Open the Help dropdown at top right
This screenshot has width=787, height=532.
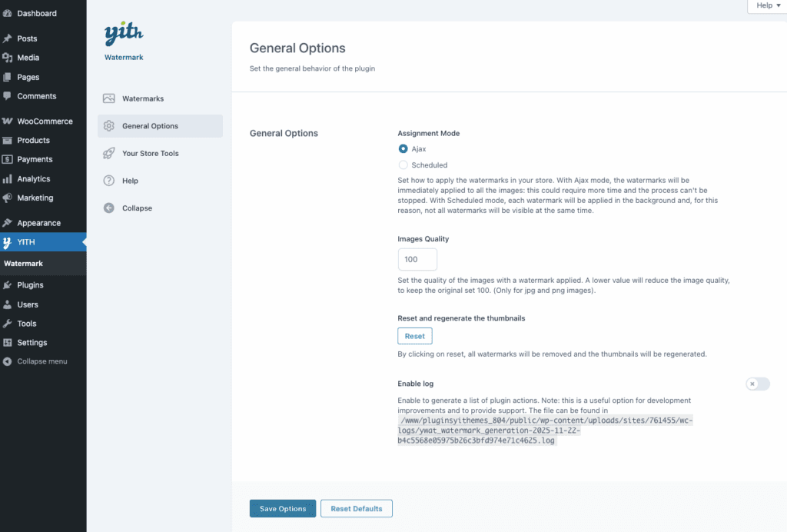(765, 5)
